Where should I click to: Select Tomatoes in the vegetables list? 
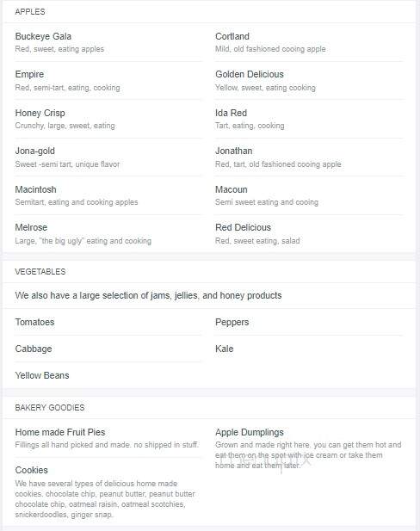34,322
